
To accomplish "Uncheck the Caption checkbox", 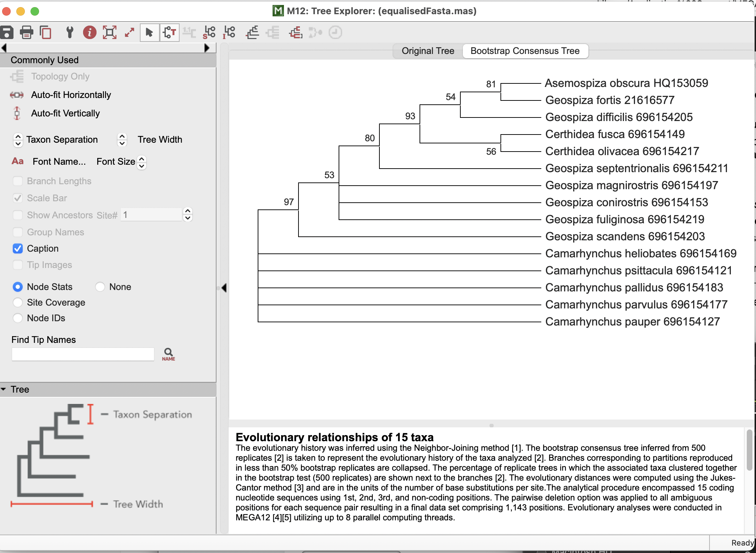I will [x=18, y=248].
